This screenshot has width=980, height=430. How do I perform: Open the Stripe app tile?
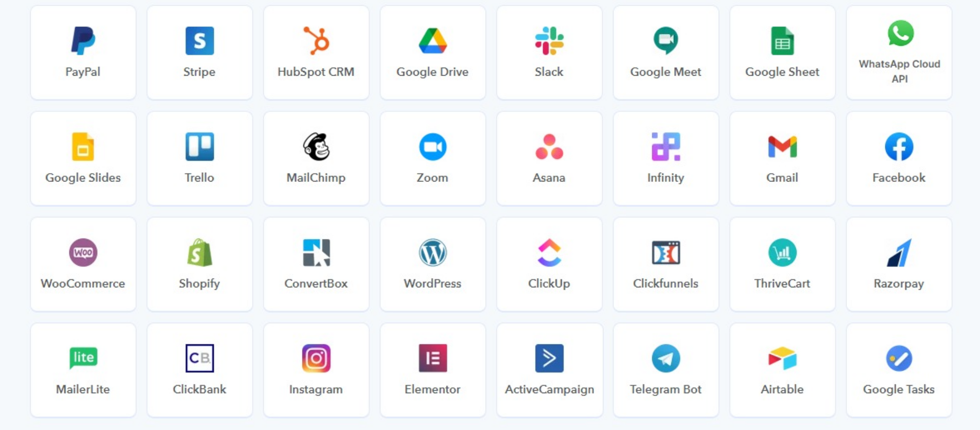coord(200,53)
